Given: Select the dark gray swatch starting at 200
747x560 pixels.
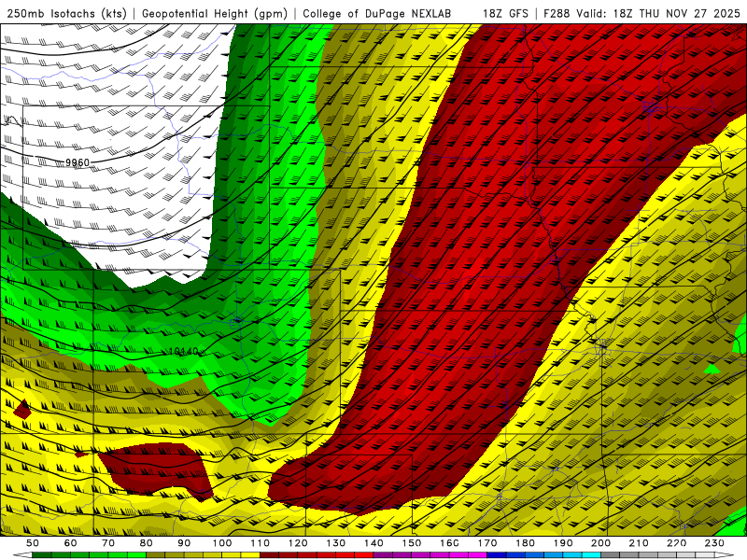Looking at the screenshot, I should click(611, 555).
